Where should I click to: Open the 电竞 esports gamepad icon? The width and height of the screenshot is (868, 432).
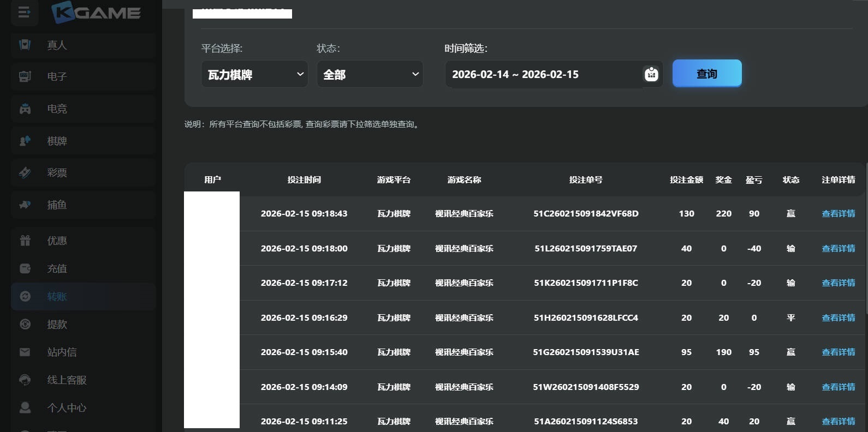point(25,109)
